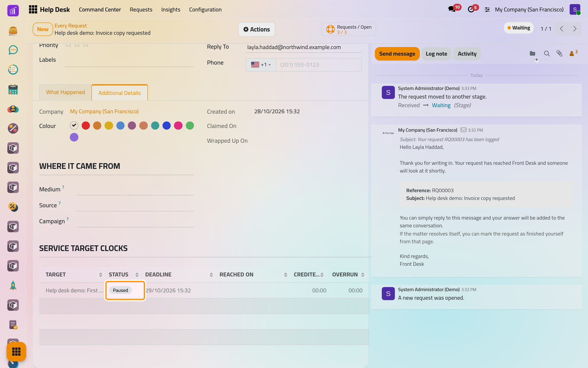Open My Company (San Francisco) company link
The width and height of the screenshot is (588, 368).
pos(104,111)
